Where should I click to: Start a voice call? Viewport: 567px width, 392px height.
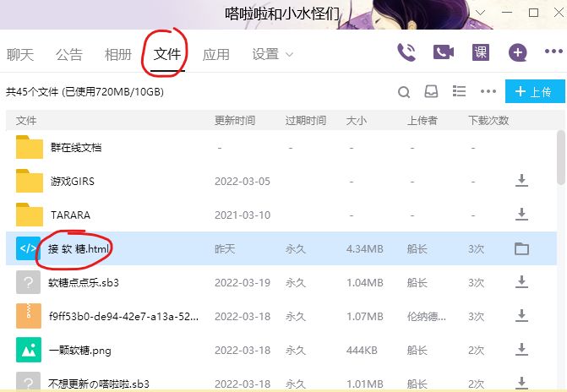tap(406, 52)
